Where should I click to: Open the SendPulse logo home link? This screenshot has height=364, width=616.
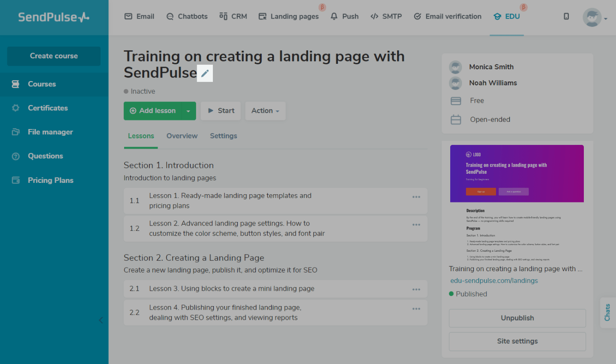54,17
